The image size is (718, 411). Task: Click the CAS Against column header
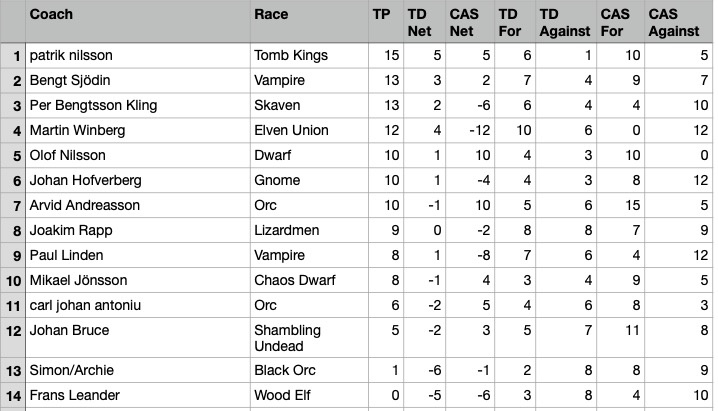click(x=676, y=22)
